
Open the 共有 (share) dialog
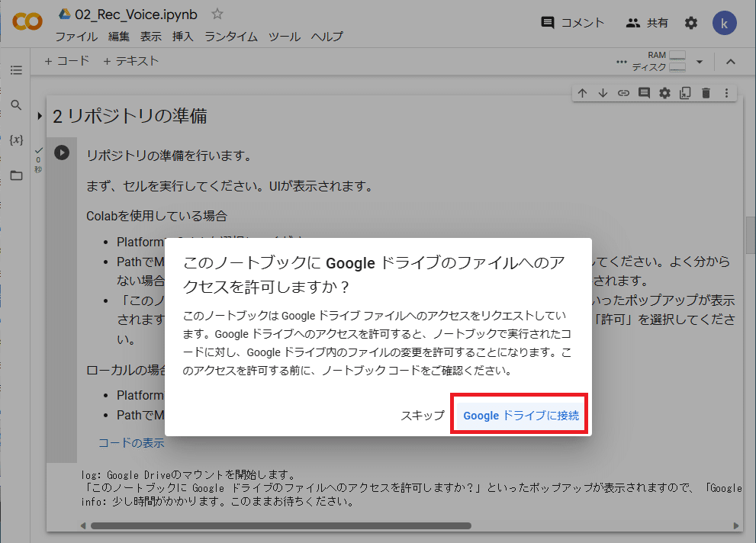647,23
